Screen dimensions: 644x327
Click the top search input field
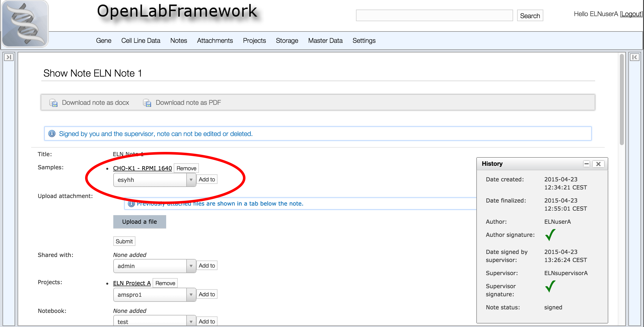click(x=434, y=16)
